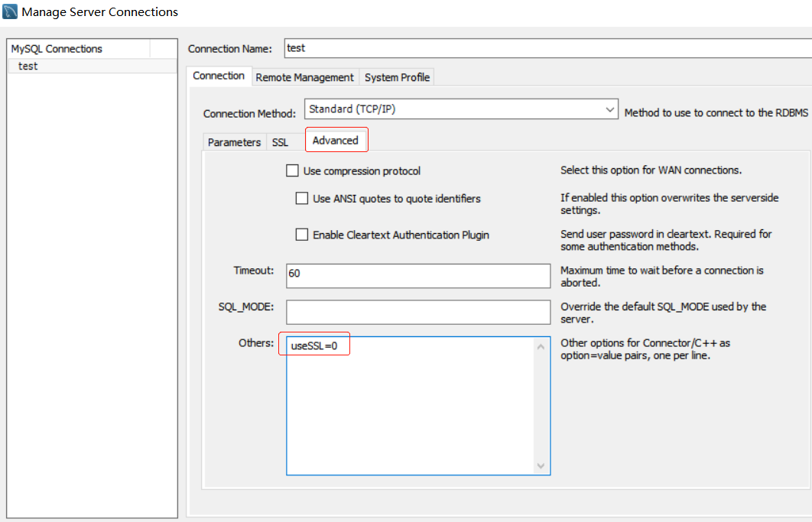
Task: Click into the Timeout field
Action: [x=418, y=275]
